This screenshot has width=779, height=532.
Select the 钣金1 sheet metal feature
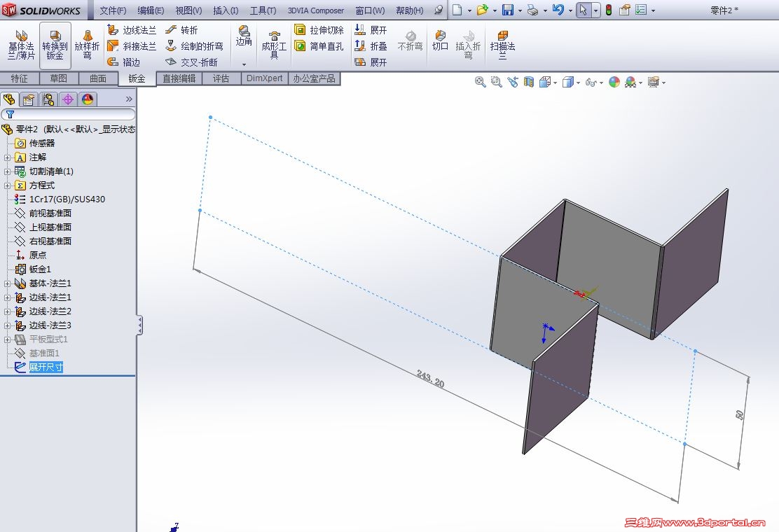[40, 269]
